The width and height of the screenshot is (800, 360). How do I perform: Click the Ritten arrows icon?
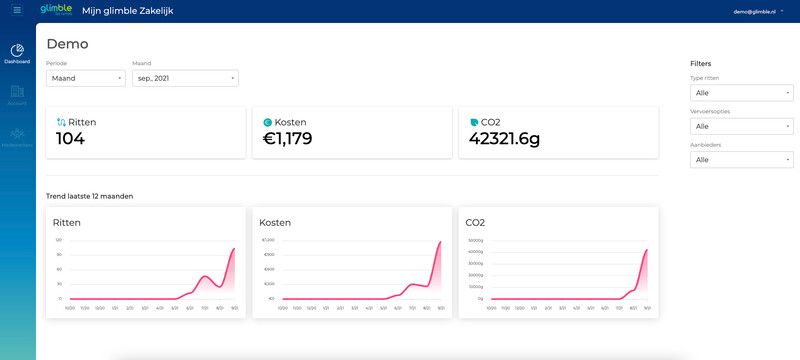point(61,122)
